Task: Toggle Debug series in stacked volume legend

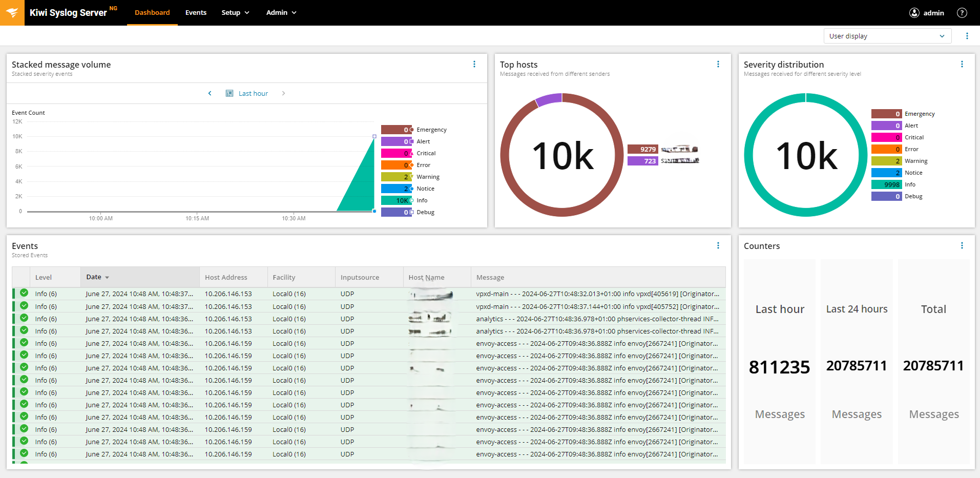Action: (408, 213)
